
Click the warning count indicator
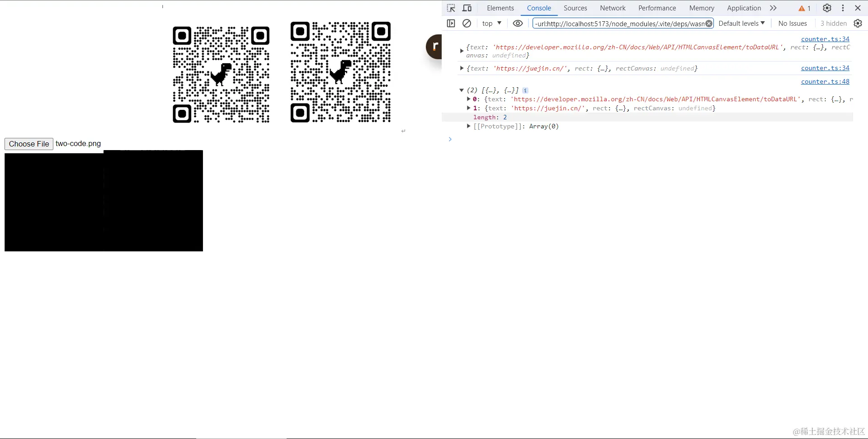tap(804, 8)
